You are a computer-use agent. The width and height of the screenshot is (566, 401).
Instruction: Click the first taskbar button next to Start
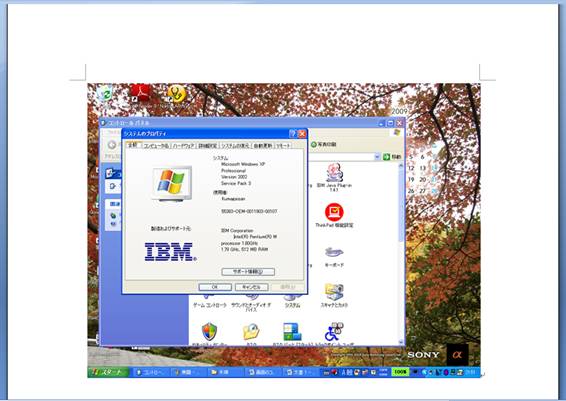point(151,372)
